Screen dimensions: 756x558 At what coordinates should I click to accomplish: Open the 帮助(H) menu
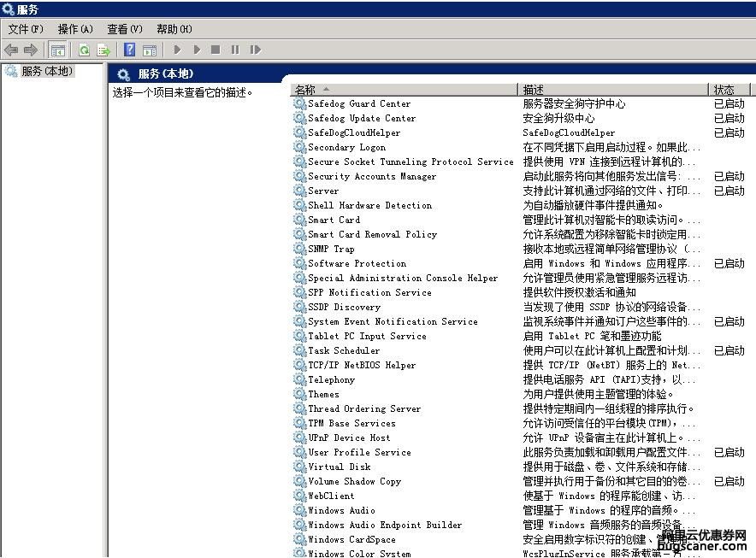[x=174, y=29]
